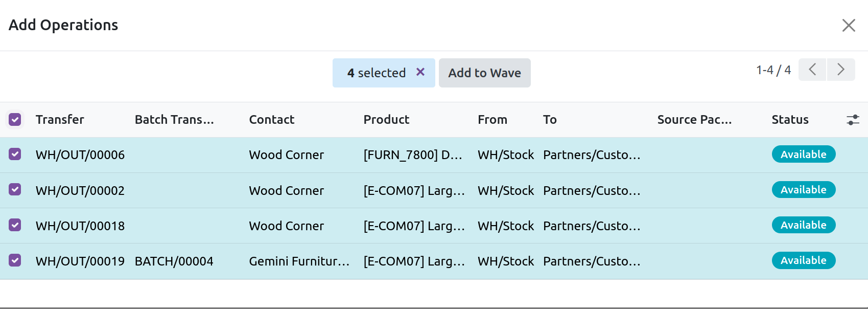Deselect the WH/OUT/00018 row checkbox
868x309 pixels.
pos(15,225)
